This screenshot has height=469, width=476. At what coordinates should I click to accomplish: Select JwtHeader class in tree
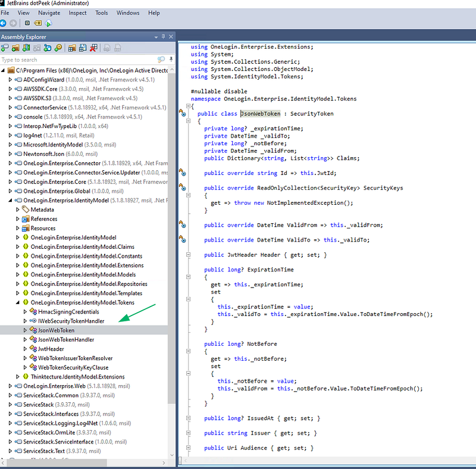(x=51, y=349)
